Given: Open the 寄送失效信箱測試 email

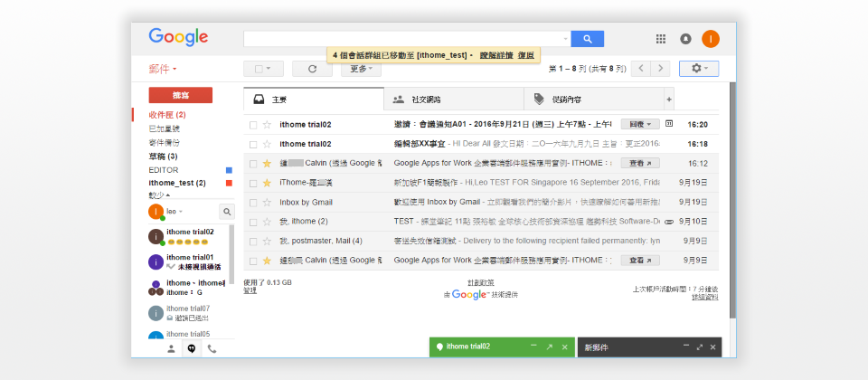Looking at the screenshot, I should [x=480, y=241].
